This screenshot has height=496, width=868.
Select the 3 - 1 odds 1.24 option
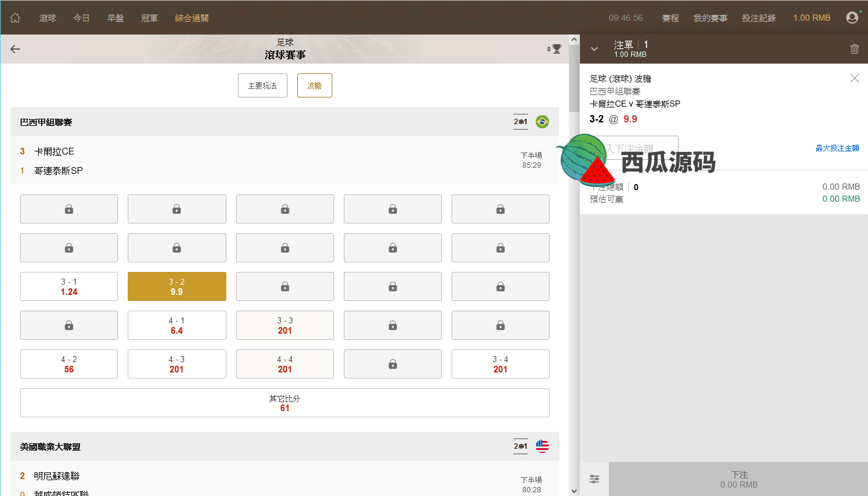coord(69,286)
